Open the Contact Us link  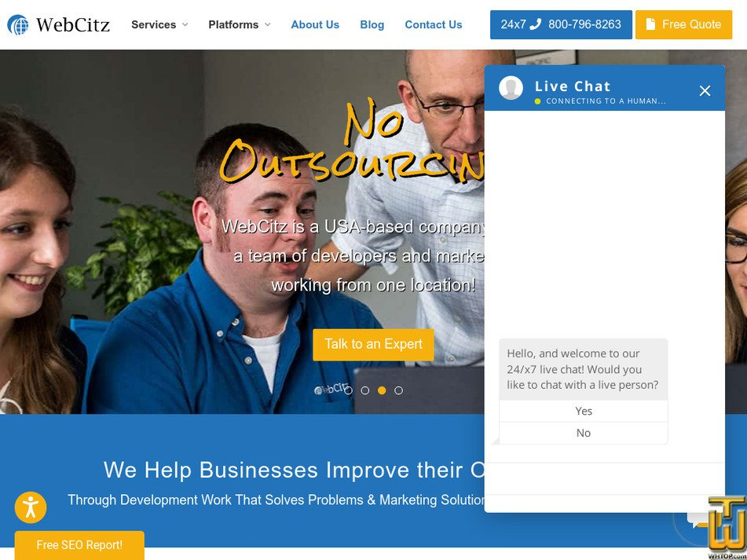(x=434, y=25)
